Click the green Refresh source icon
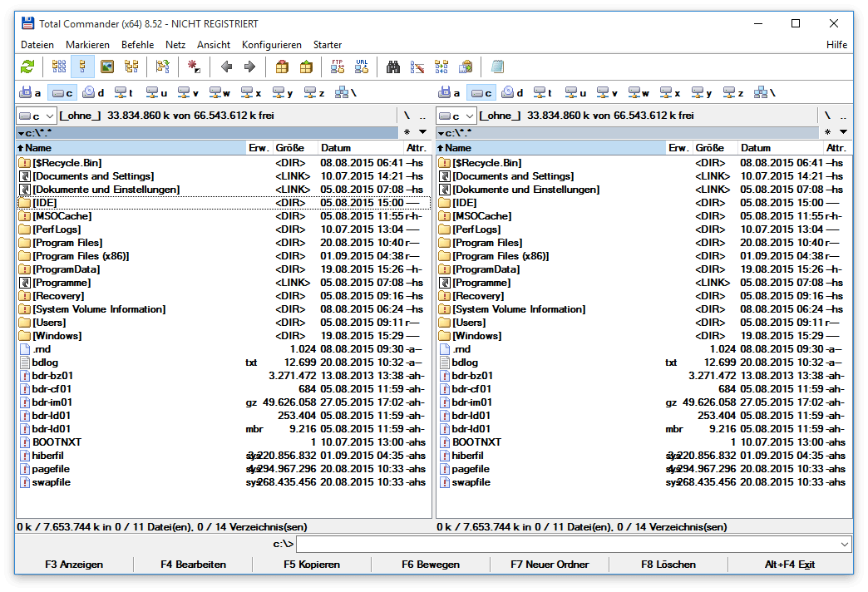The image size is (868, 592). 27,67
